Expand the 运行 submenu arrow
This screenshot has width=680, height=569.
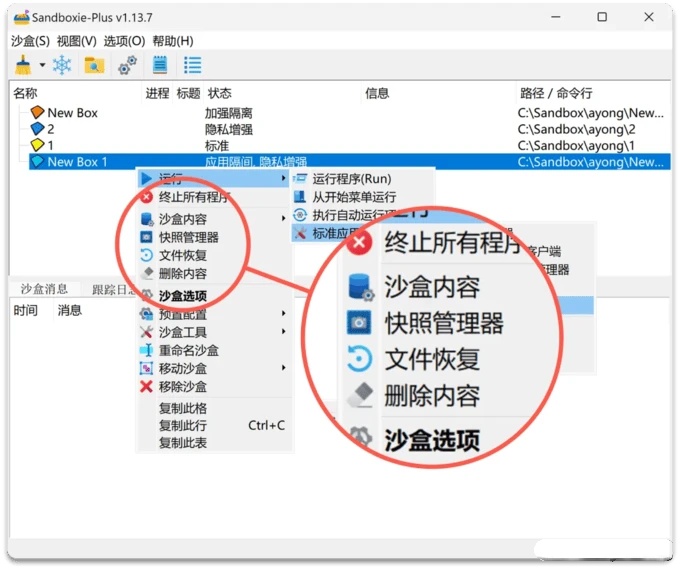tap(283, 178)
